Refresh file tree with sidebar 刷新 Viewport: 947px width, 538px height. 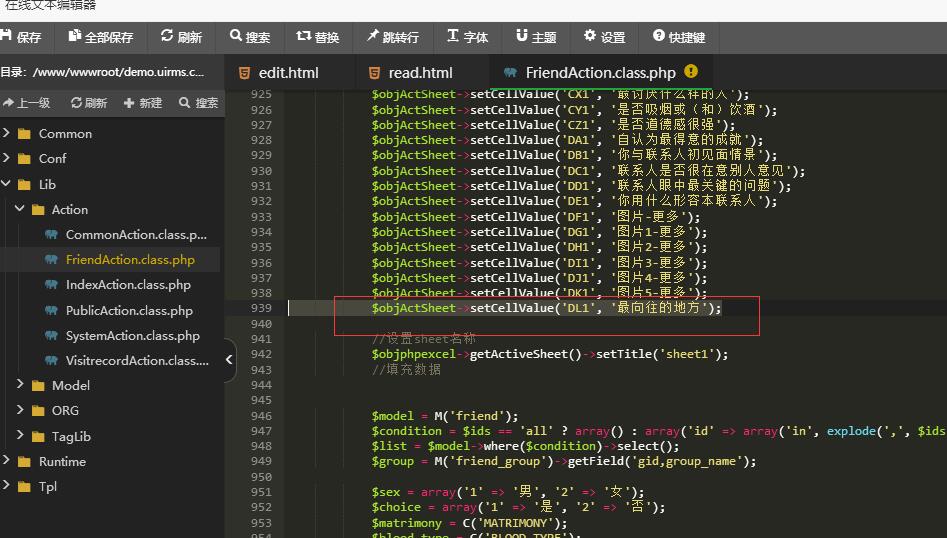[x=89, y=103]
